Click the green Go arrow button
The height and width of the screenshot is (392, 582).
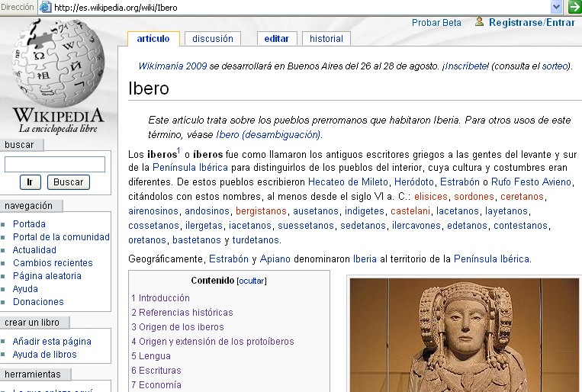(x=575, y=7)
